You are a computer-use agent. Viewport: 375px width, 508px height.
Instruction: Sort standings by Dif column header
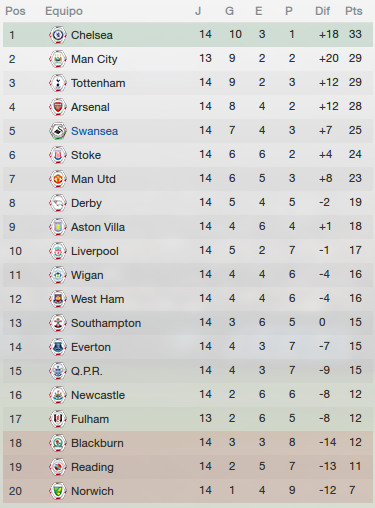322,11
